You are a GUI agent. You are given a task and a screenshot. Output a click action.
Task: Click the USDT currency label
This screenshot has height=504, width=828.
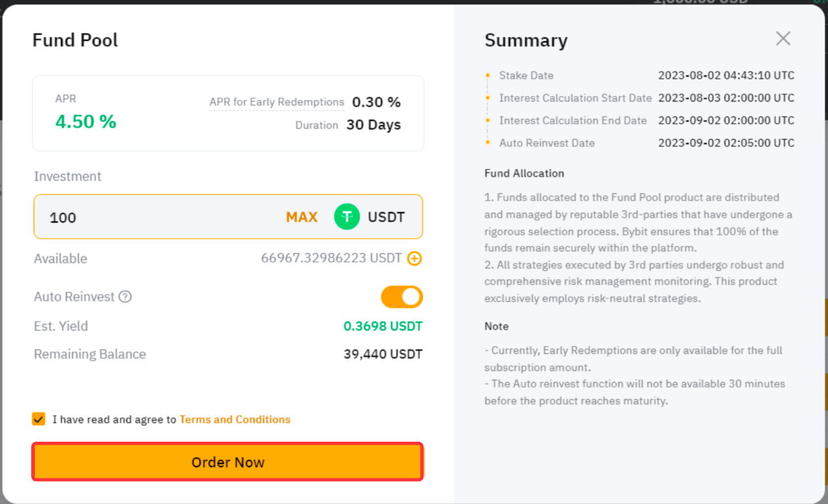(x=386, y=217)
